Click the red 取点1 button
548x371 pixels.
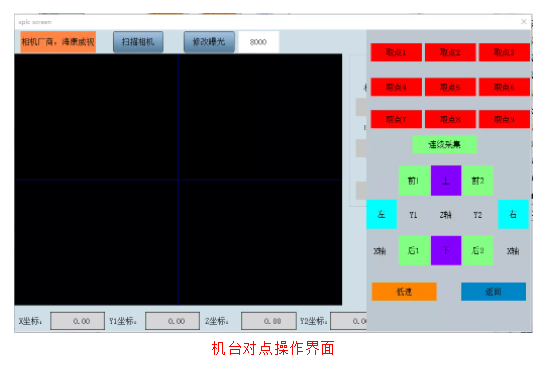pyautogui.click(x=396, y=52)
